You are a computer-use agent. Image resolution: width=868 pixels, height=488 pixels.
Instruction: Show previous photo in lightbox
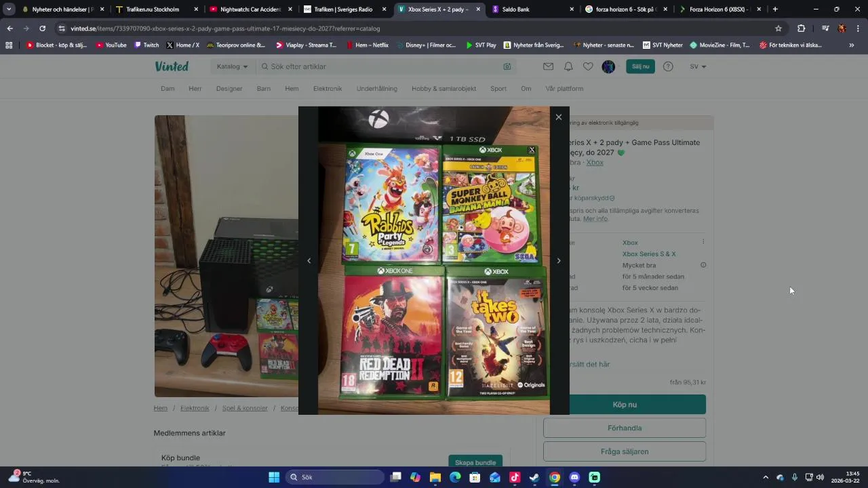click(309, 261)
